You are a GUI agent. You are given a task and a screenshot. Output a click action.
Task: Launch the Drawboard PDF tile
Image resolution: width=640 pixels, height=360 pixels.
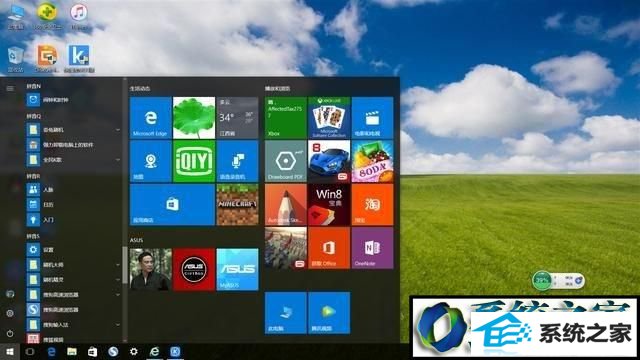pyautogui.click(x=286, y=161)
